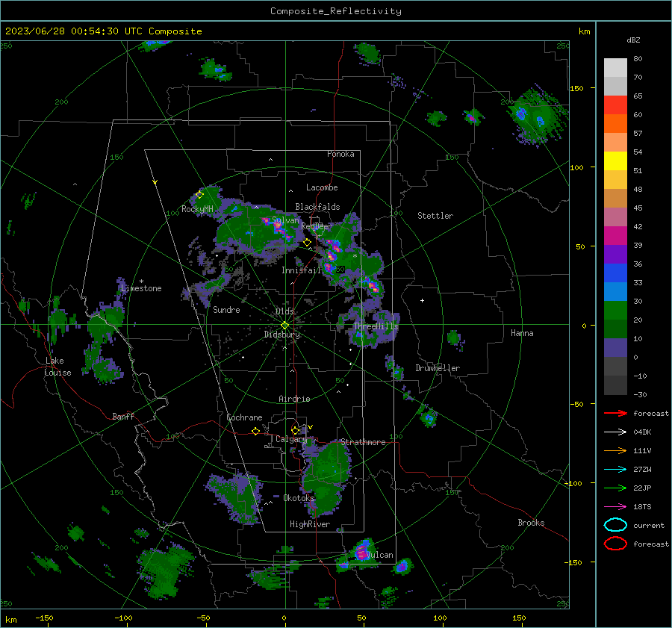
Task: Click the yellow diamond marker below RedDeer
Action: click(307, 243)
